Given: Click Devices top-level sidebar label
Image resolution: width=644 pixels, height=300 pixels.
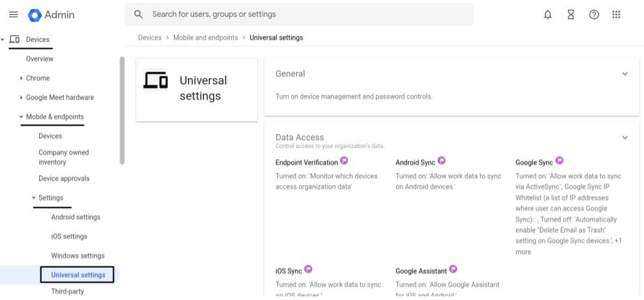Looking at the screenshot, I should [x=38, y=39].
